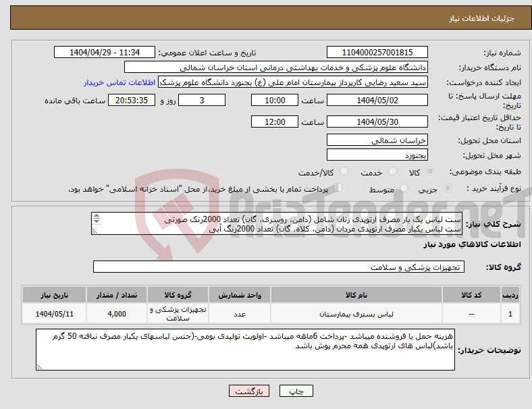Click the اطلاعات کالاهای مورد نیاز heading

(472, 244)
